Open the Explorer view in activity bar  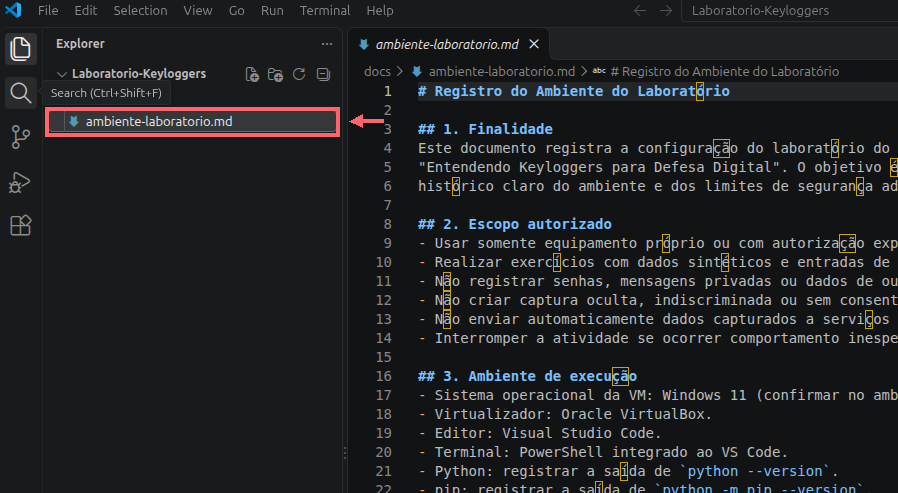(x=21, y=49)
